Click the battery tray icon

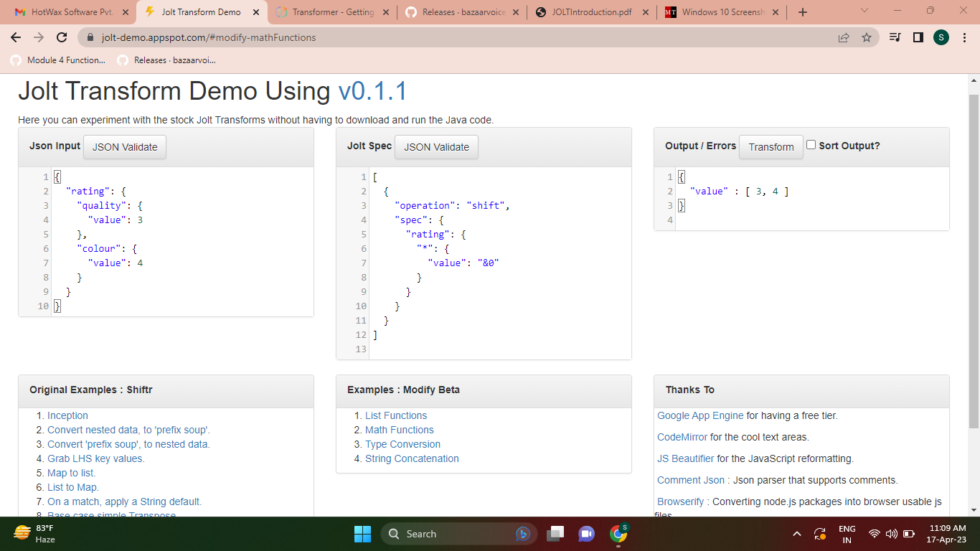pyautogui.click(x=909, y=534)
